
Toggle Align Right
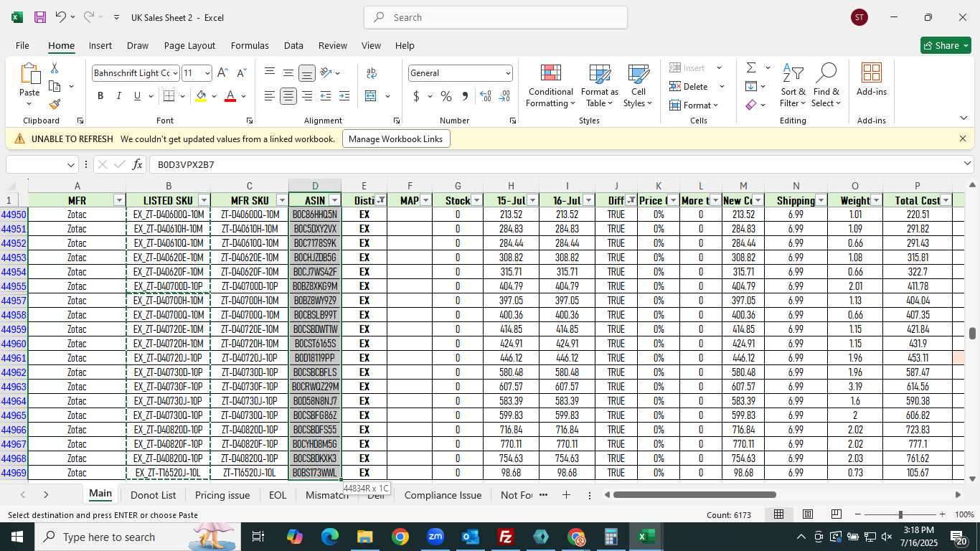[307, 96]
